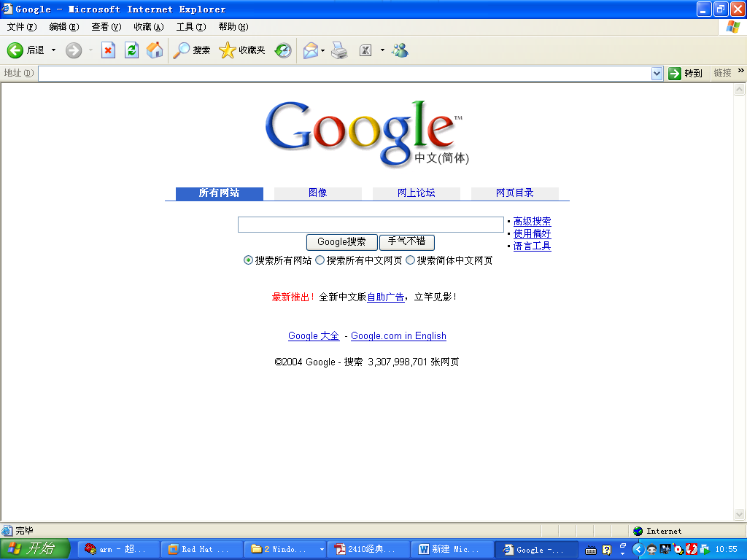Image resolution: width=747 pixels, height=560 pixels.
Task: Expand the 2 Windows taskbar group arrow
Action: [322, 550]
